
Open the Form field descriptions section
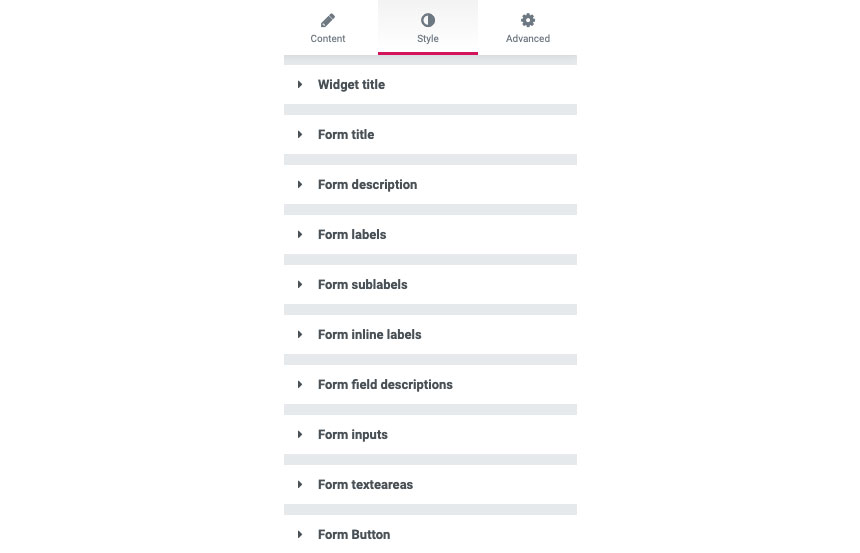click(x=430, y=385)
